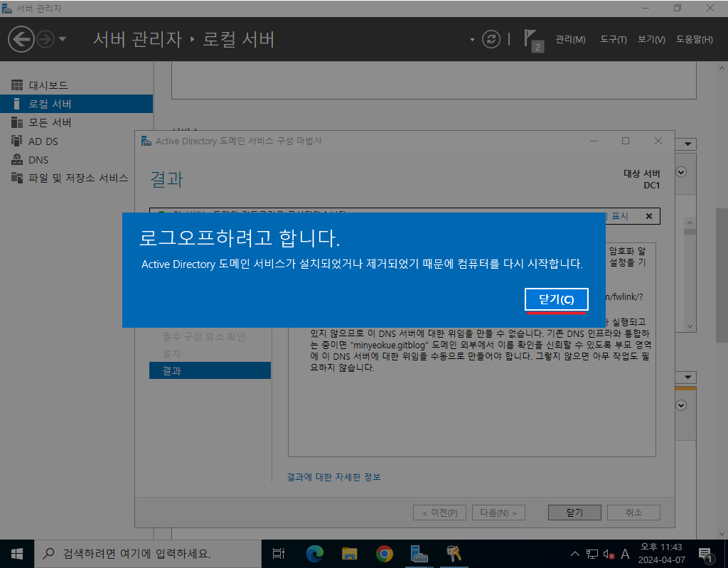The height and width of the screenshot is (568, 728).
Task: Open the notifications flag icon
Action: pyautogui.click(x=533, y=40)
